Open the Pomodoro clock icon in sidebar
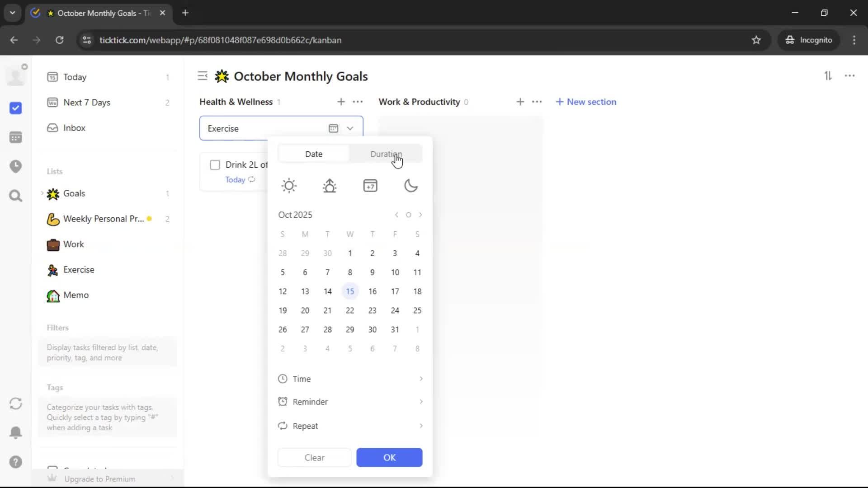This screenshot has height=488, width=868. coord(16,166)
